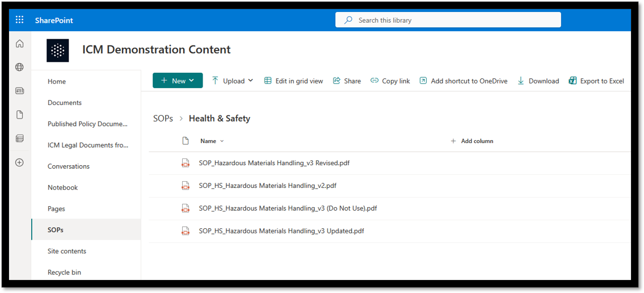Click Export to Excel button
The image size is (644, 293).
tap(596, 81)
